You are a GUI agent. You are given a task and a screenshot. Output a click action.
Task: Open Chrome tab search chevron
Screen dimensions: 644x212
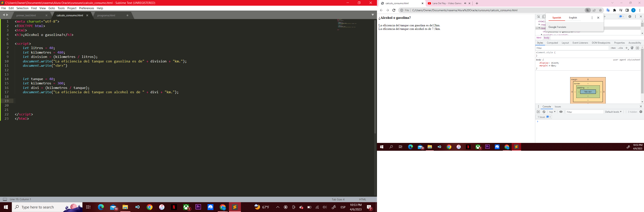612,3
